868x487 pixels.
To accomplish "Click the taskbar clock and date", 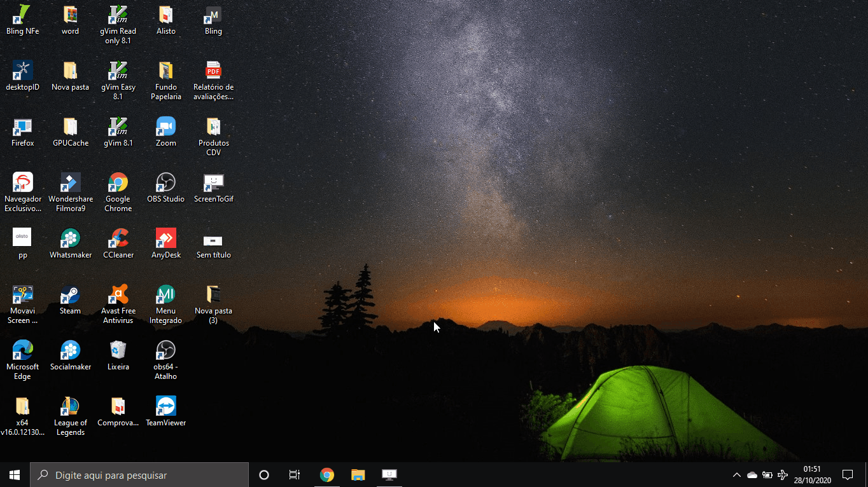I will tap(812, 475).
